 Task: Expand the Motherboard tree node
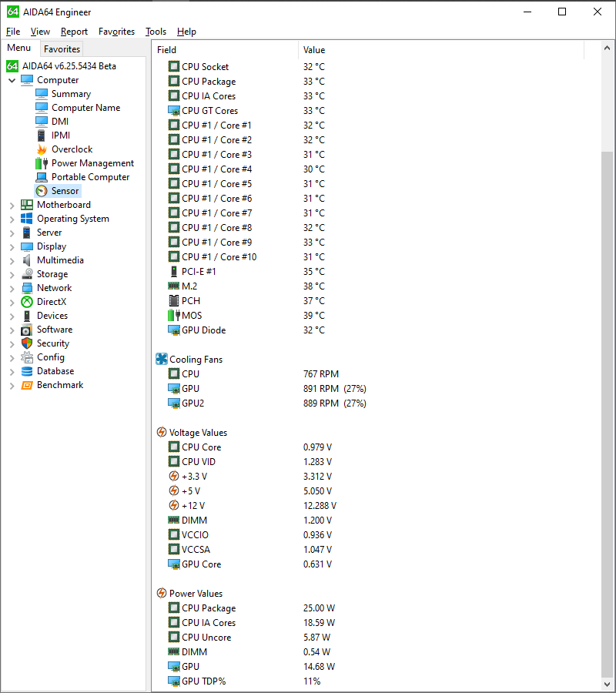click(x=12, y=205)
